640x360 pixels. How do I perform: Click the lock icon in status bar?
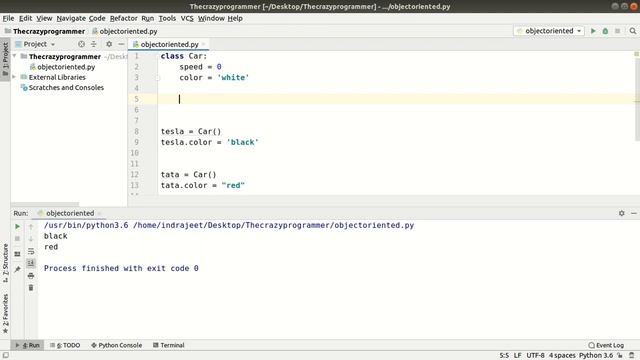(620, 356)
